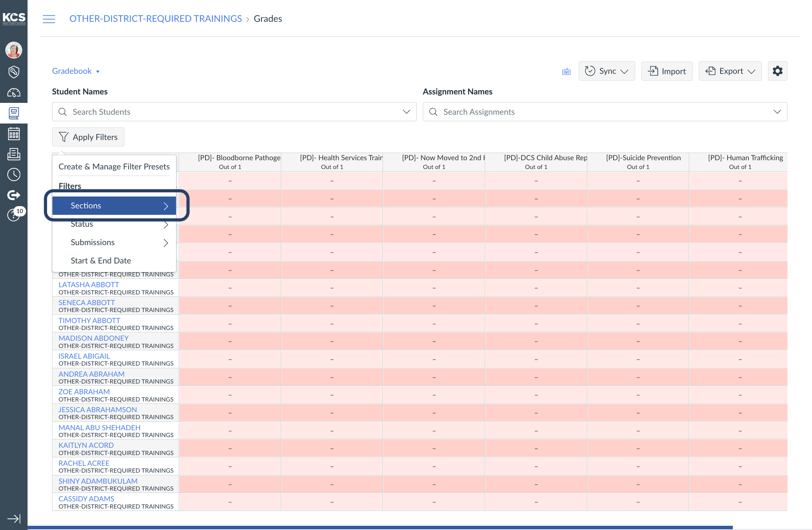Expand the Search Students combo box arrow
Image resolution: width=812 pixels, height=530 pixels.
point(406,112)
